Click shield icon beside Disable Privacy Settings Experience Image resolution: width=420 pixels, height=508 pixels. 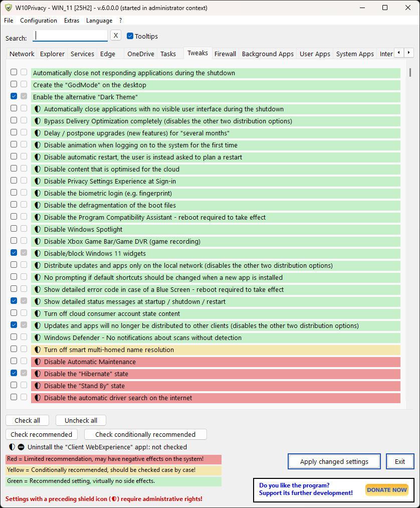click(x=38, y=182)
